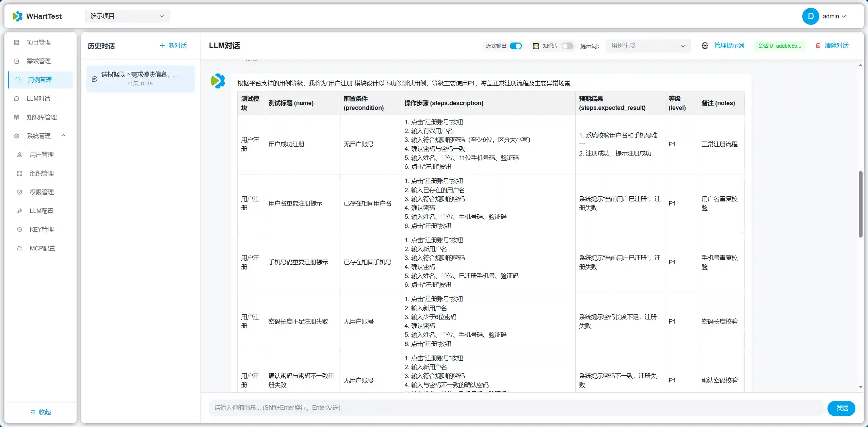Click the message input field
Viewport: 868px width, 427px height.
click(x=511, y=408)
